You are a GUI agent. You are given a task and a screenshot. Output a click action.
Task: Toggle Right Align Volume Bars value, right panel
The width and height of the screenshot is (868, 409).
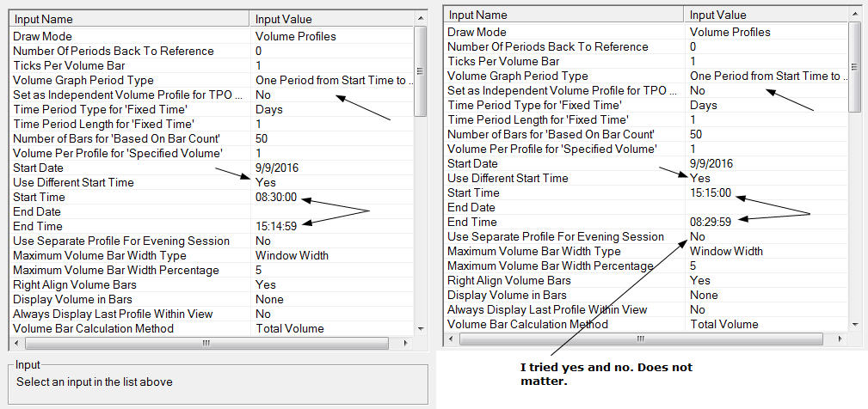coord(699,280)
